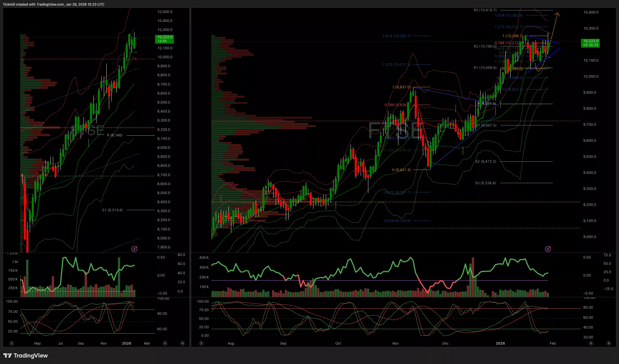
Task: Toggle the B scale button on left chart
Action: pyautogui.click(x=182, y=343)
